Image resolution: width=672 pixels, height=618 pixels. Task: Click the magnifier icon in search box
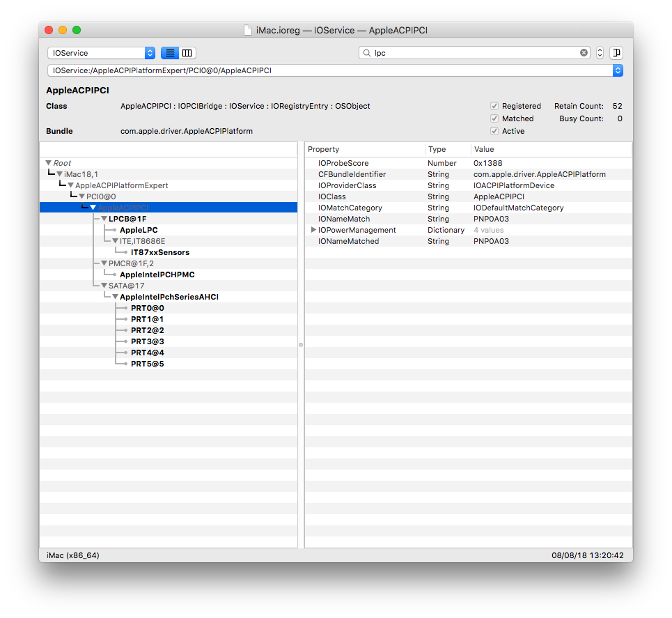[367, 53]
